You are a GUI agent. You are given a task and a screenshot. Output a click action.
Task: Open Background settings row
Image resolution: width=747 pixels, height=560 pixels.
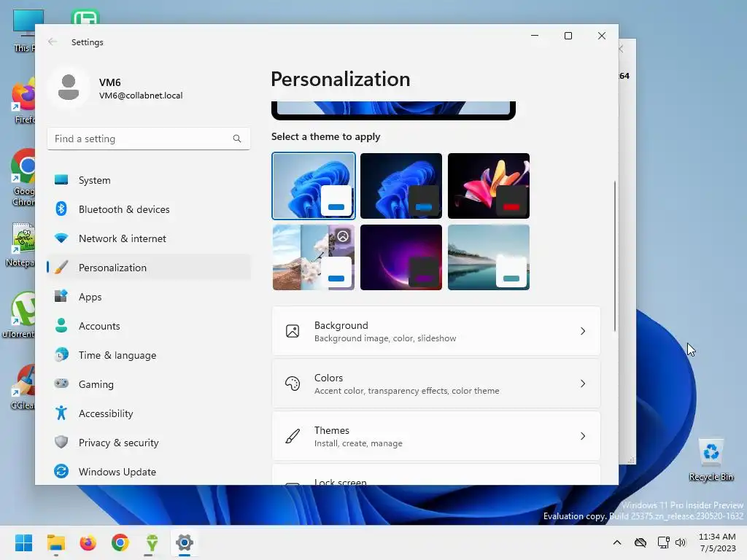(436, 331)
